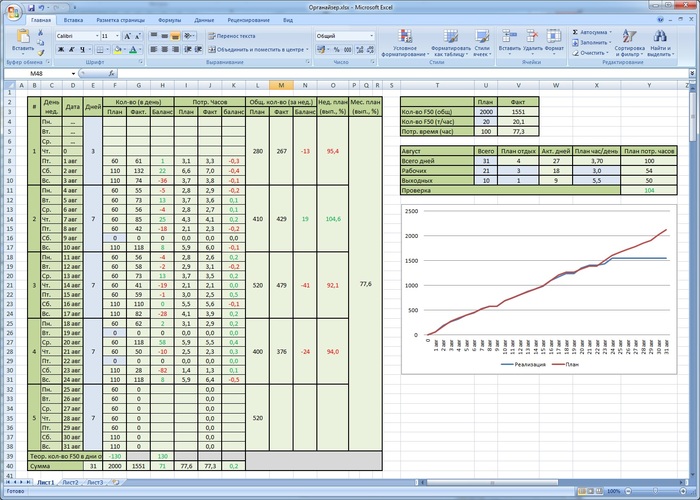The image size is (700, 500).
Task: Switch to Вставка ribbon tab
Action: coord(73,20)
